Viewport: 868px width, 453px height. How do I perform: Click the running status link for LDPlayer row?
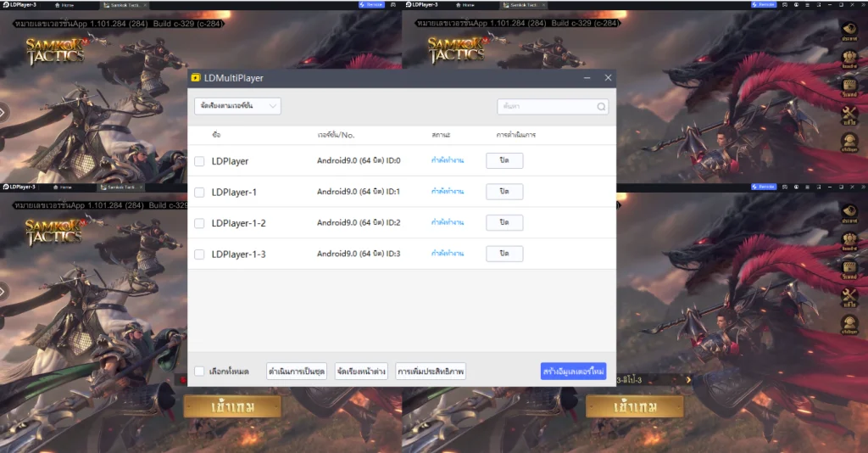(x=448, y=160)
